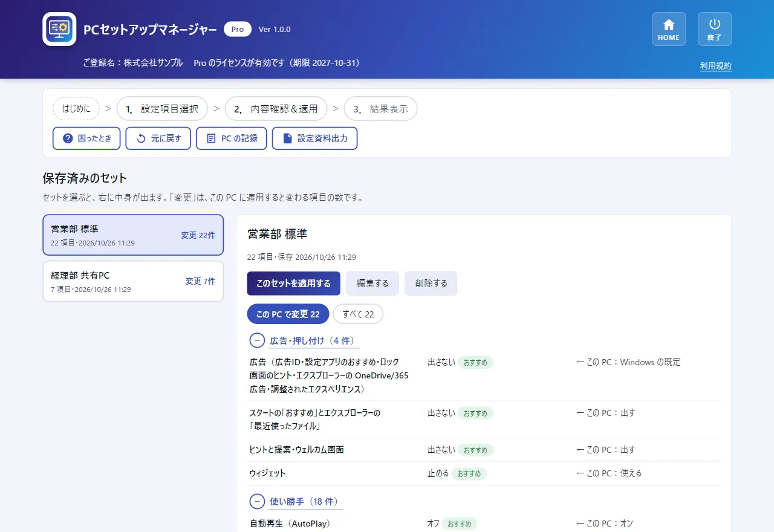This screenshot has height=532, width=774.
Task: Select the 営業部 標準 saved set
Action: tap(133, 235)
